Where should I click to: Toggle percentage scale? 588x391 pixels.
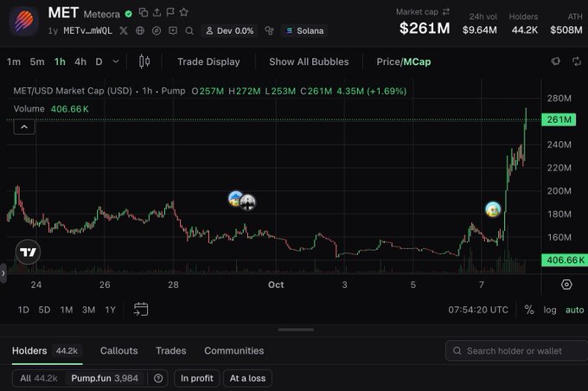click(528, 310)
